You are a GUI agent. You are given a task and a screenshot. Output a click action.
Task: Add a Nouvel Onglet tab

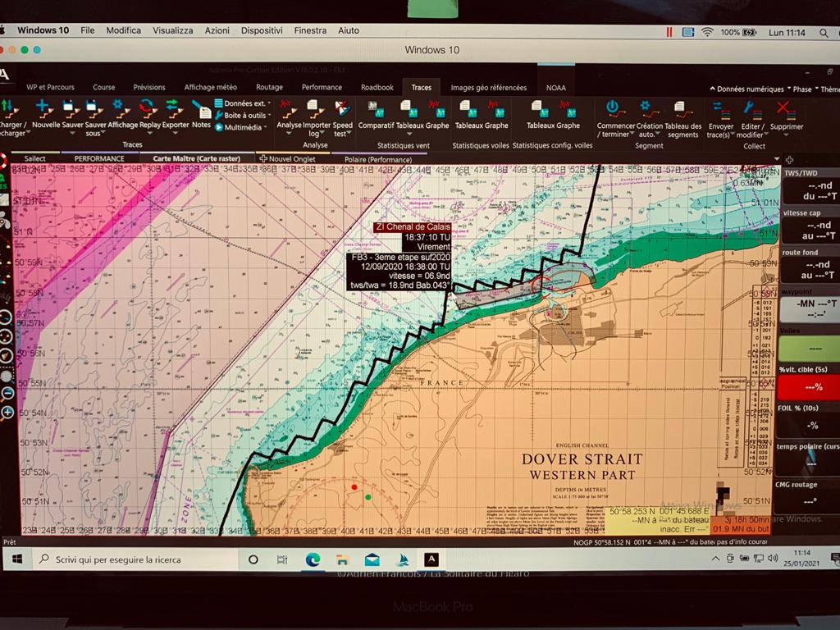[x=288, y=158]
